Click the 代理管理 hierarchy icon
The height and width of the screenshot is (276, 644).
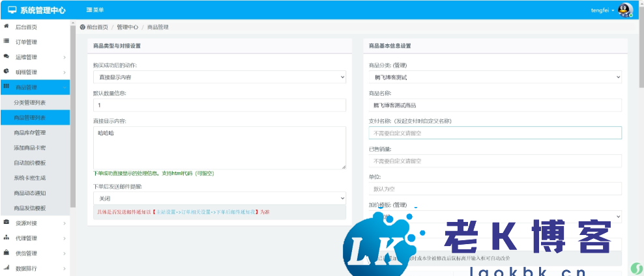click(x=7, y=238)
